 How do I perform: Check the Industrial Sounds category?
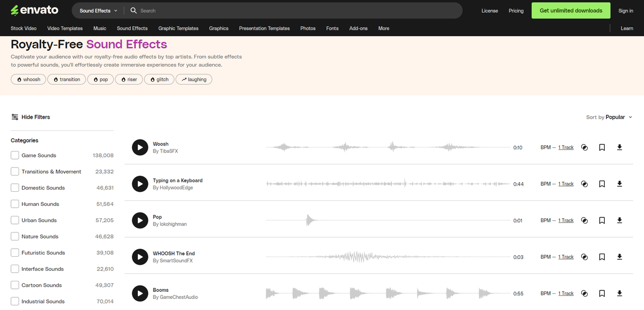pos(15,301)
